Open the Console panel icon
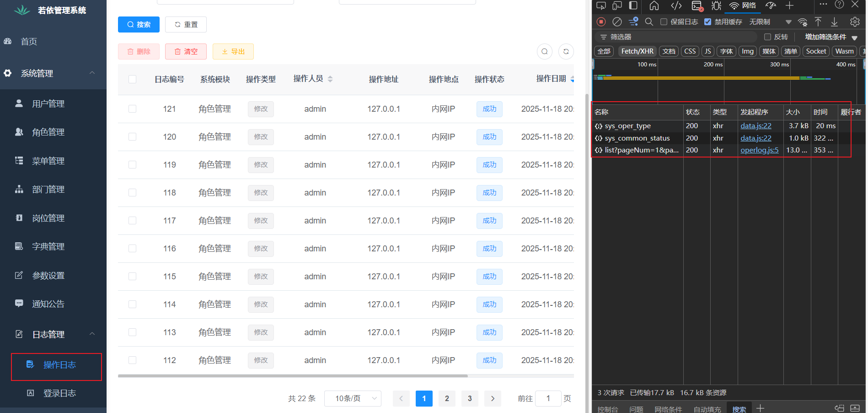868x413 pixels. click(x=697, y=5)
